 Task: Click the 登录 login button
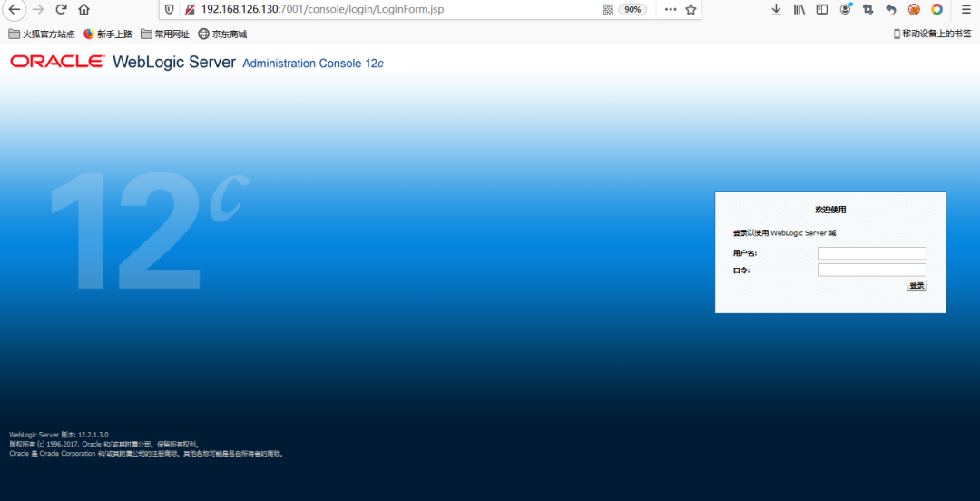[916, 286]
